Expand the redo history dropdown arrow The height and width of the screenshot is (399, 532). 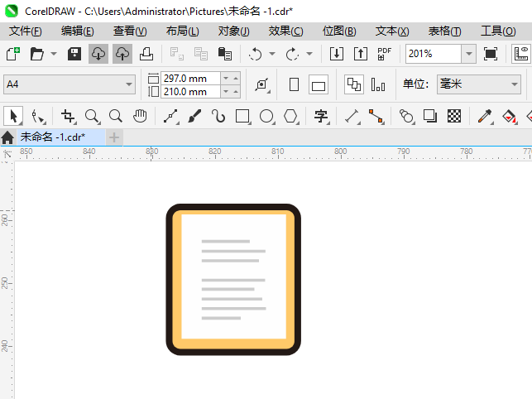pos(309,54)
